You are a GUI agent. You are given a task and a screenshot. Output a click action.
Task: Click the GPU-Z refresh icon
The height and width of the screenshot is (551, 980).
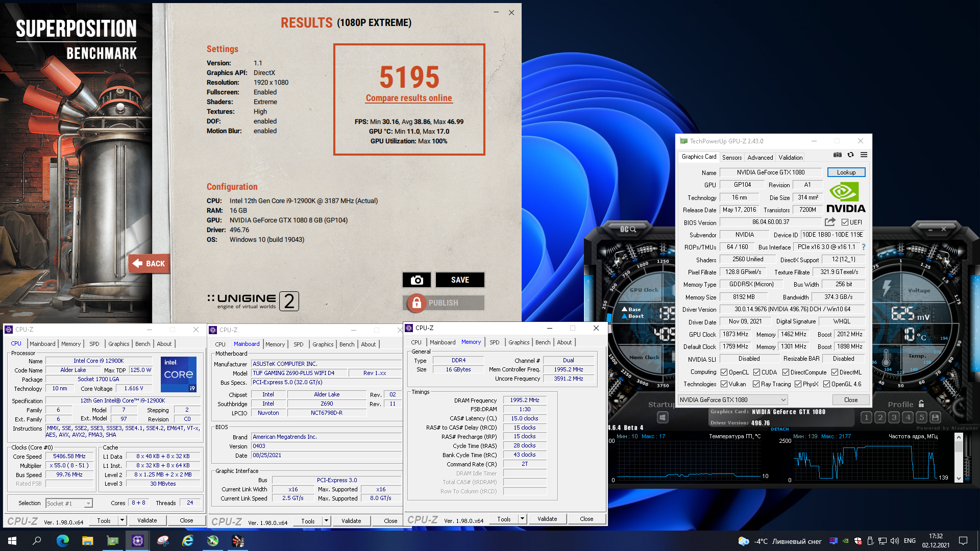[x=850, y=155]
